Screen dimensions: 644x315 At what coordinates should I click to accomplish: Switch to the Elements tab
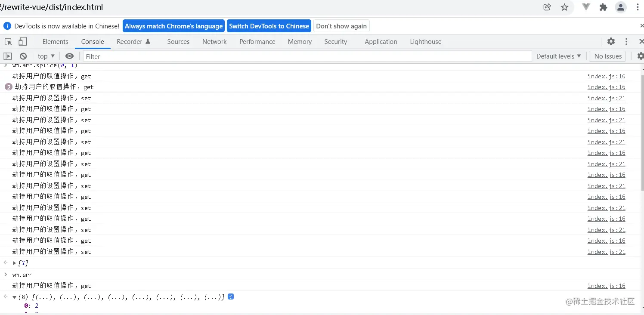55,41
